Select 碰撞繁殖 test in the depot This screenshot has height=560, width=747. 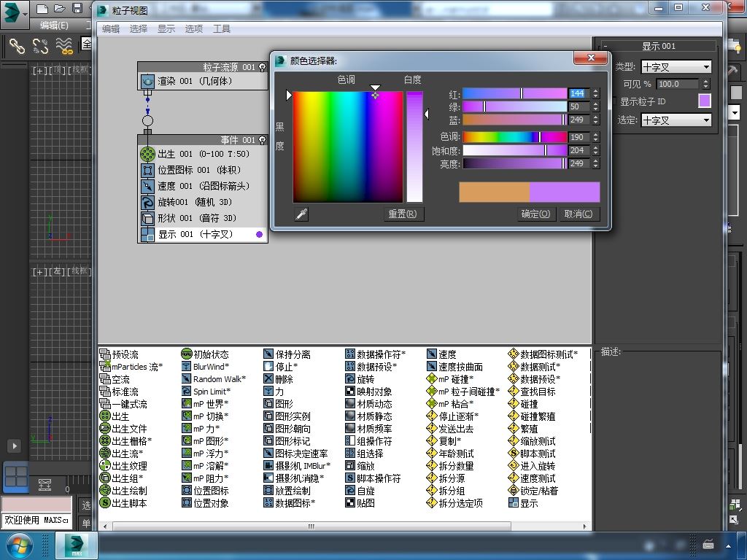tap(532, 416)
